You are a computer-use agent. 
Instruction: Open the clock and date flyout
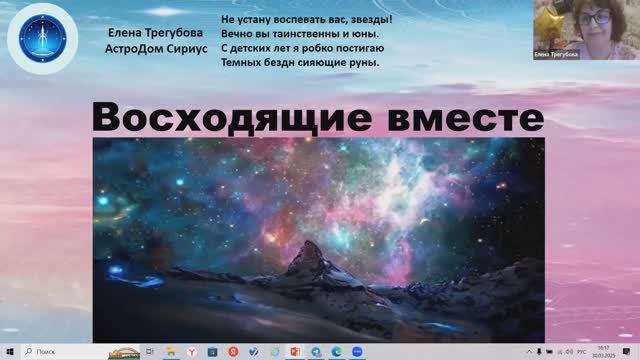coord(604,351)
